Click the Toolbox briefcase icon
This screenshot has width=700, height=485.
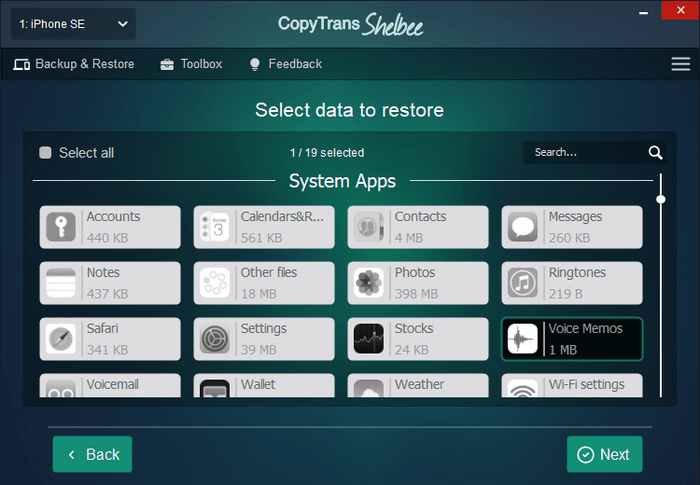click(167, 64)
